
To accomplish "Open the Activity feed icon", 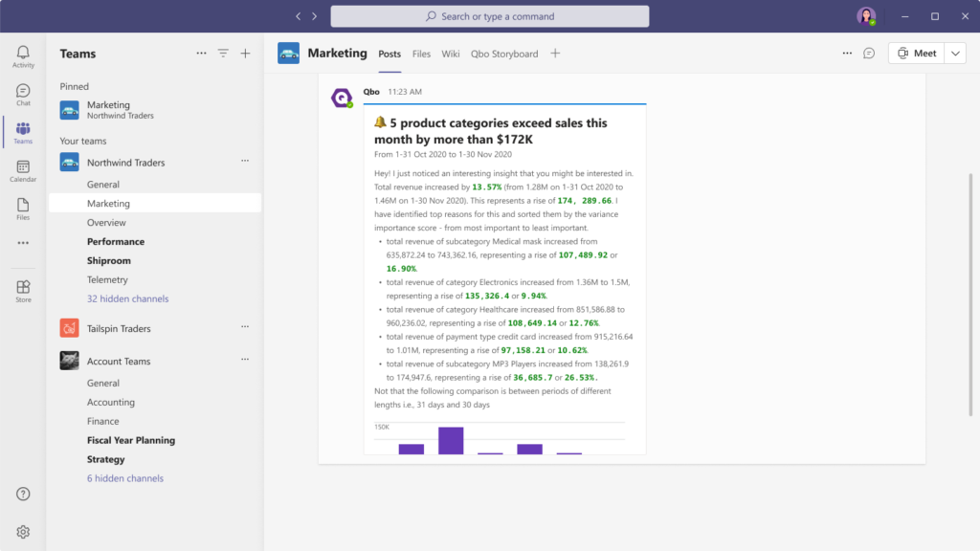I will point(23,55).
